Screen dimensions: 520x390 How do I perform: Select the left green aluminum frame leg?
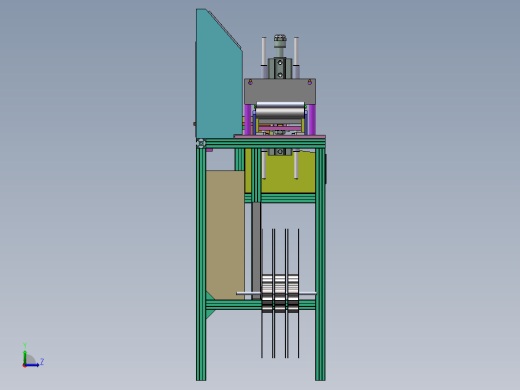coord(201,263)
